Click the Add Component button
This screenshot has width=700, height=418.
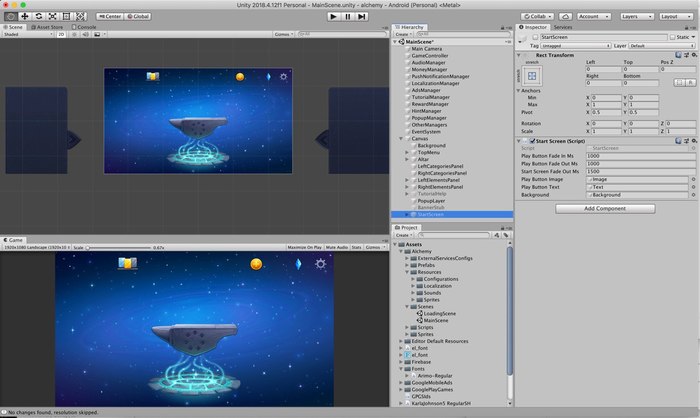[604, 208]
